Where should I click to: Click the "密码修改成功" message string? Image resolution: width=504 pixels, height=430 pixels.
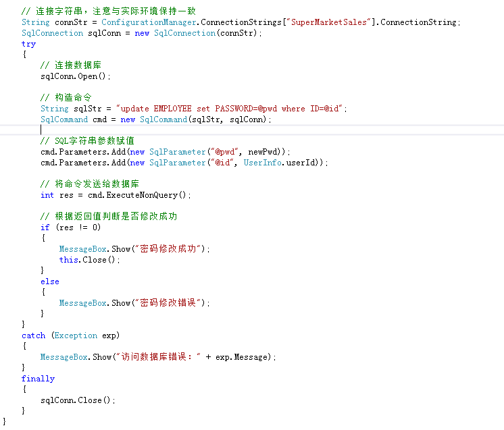click(170, 249)
